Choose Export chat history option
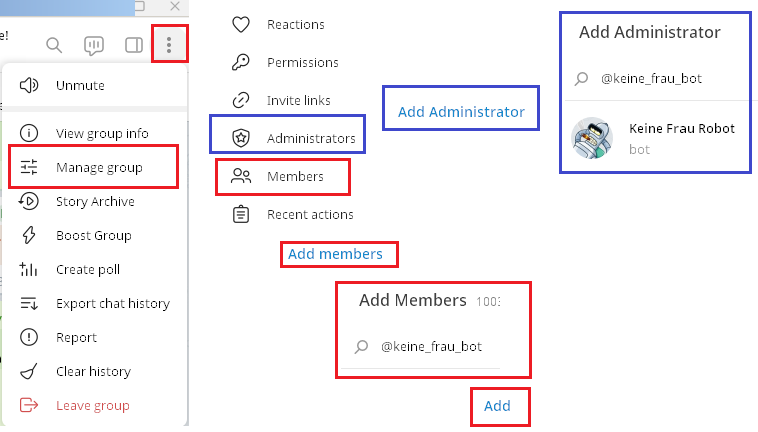 112,304
